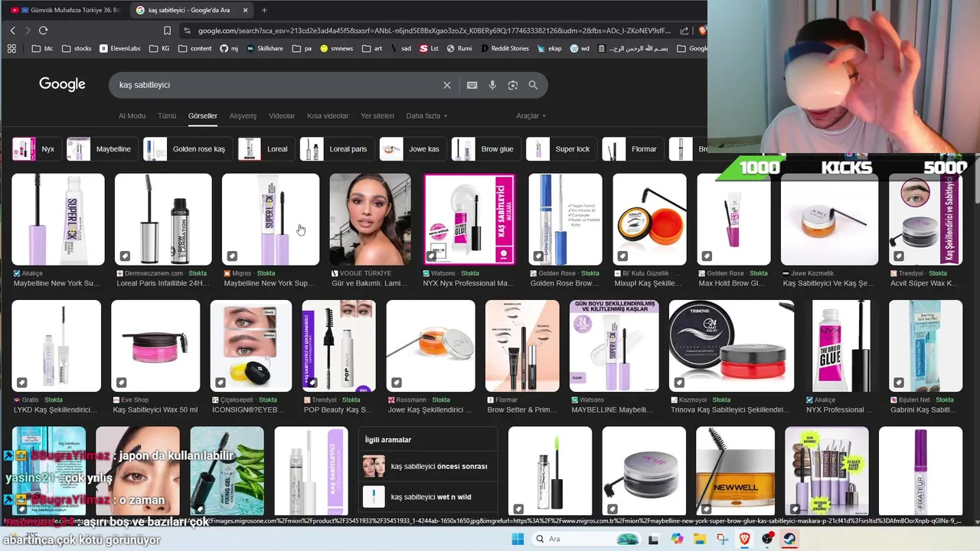This screenshot has height=551, width=980.
Task: Switch to Tümü results tab
Action: (167, 116)
